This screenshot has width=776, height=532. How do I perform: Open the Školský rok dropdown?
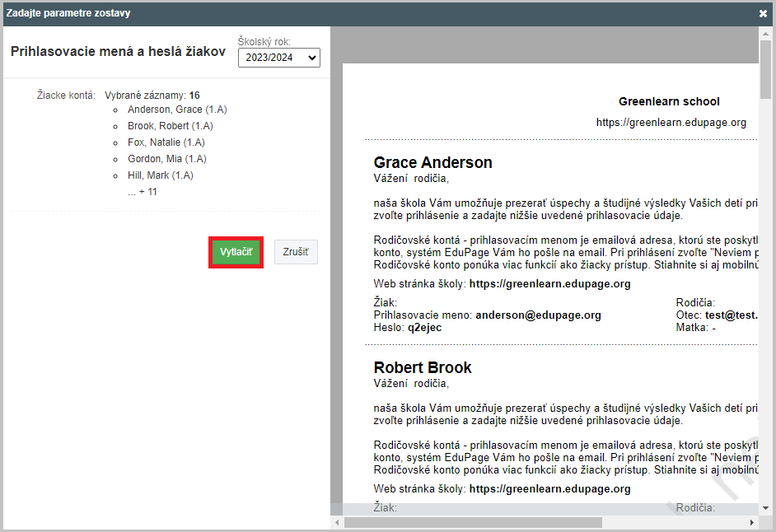(x=278, y=58)
